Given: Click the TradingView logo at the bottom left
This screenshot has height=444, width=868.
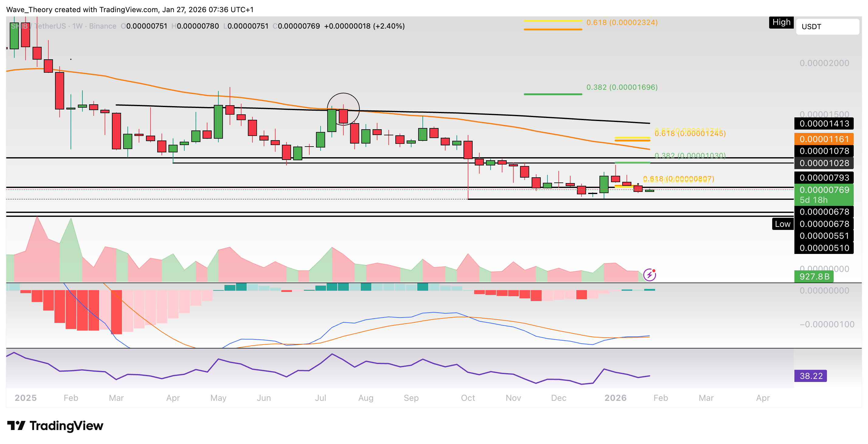Looking at the screenshot, I should 55,425.
